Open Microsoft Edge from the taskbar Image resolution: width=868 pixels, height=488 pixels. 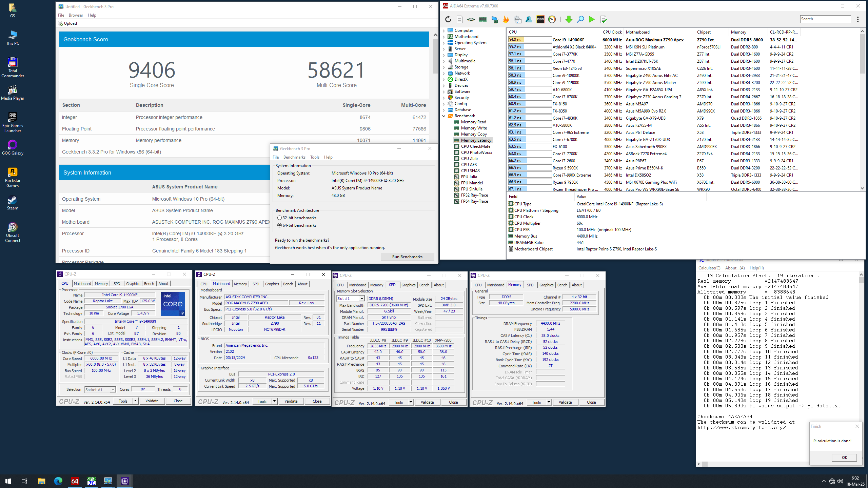pyautogui.click(x=58, y=481)
